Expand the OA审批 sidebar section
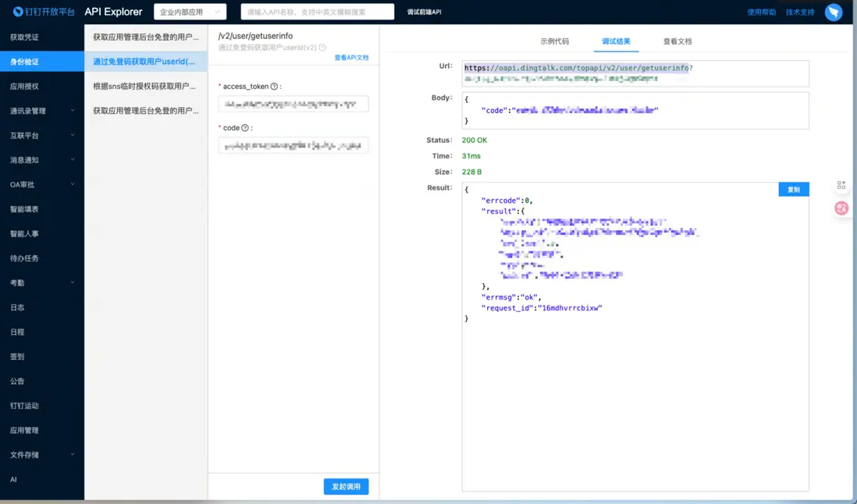This screenshot has width=857, height=504. point(42,185)
